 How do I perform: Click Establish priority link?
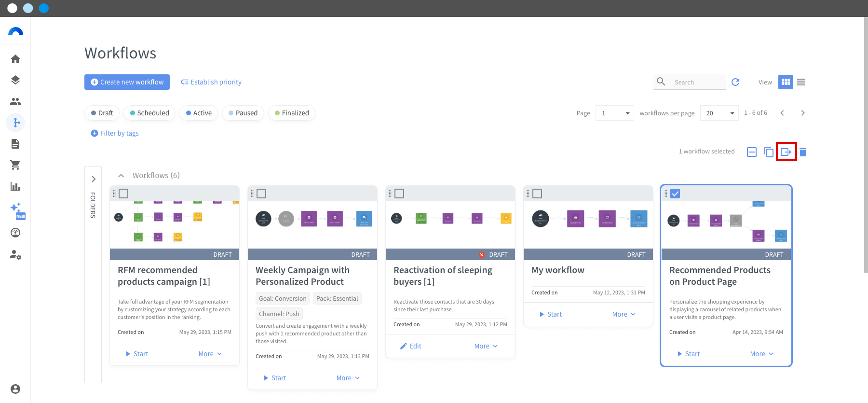click(211, 82)
